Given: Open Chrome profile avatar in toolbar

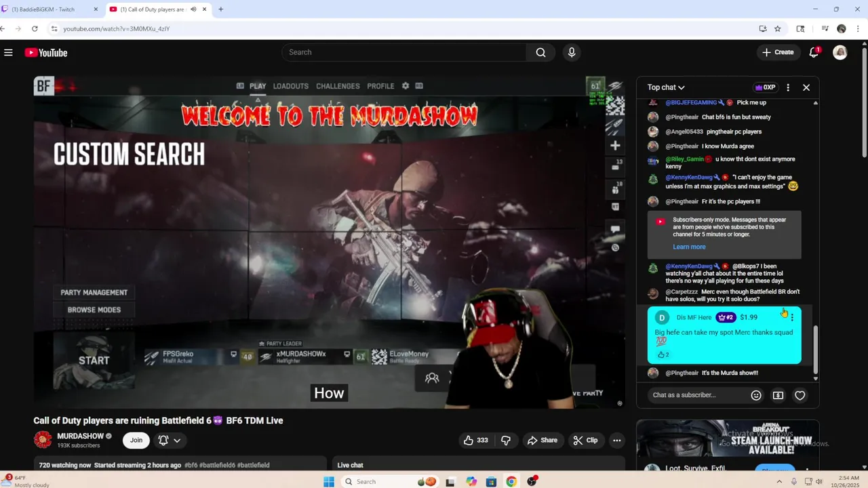Looking at the screenshot, I should [x=842, y=28].
